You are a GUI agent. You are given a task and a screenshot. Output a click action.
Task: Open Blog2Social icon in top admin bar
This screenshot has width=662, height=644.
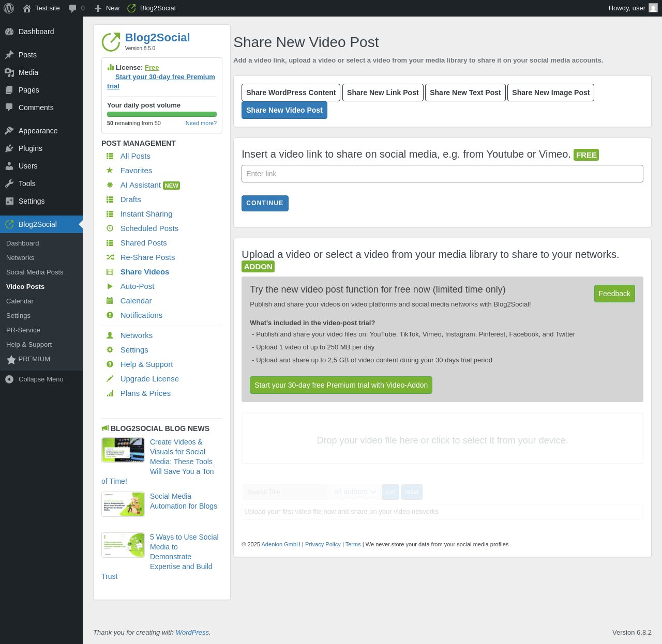(x=131, y=8)
